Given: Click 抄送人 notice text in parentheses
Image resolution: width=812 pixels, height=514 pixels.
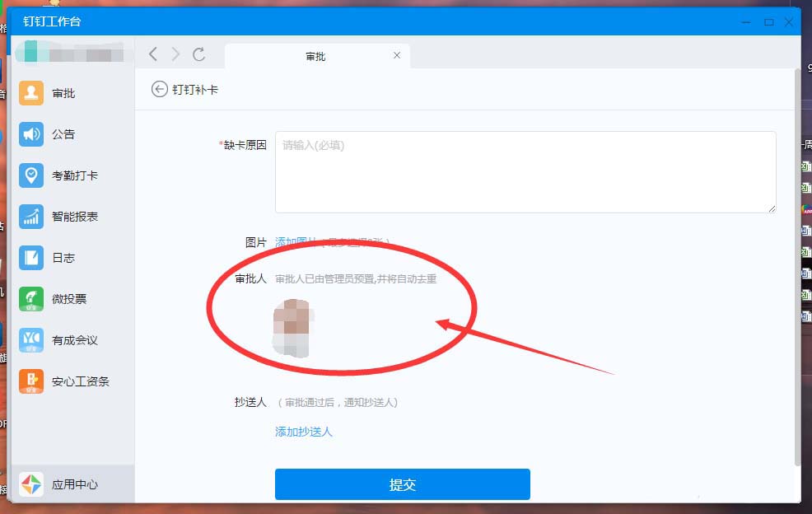Looking at the screenshot, I should [338, 402].
